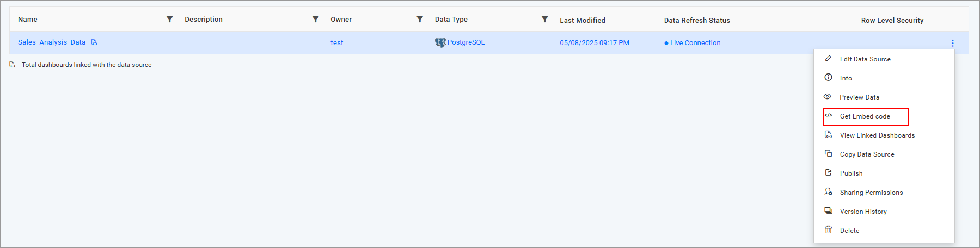980x248 pixels.
Task: Select Version History menu entry
Action: click(884, 212)
